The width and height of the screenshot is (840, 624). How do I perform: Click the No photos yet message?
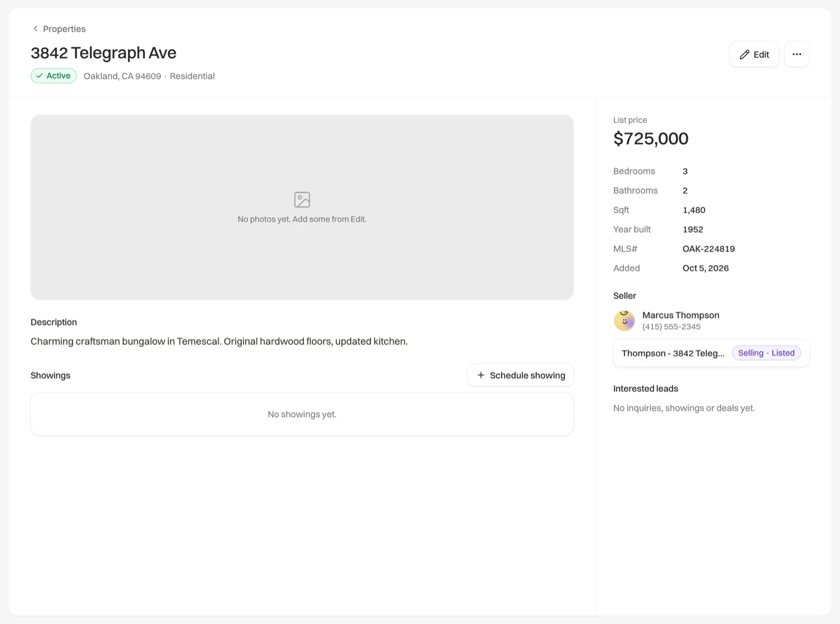click(x=302, y=219)
